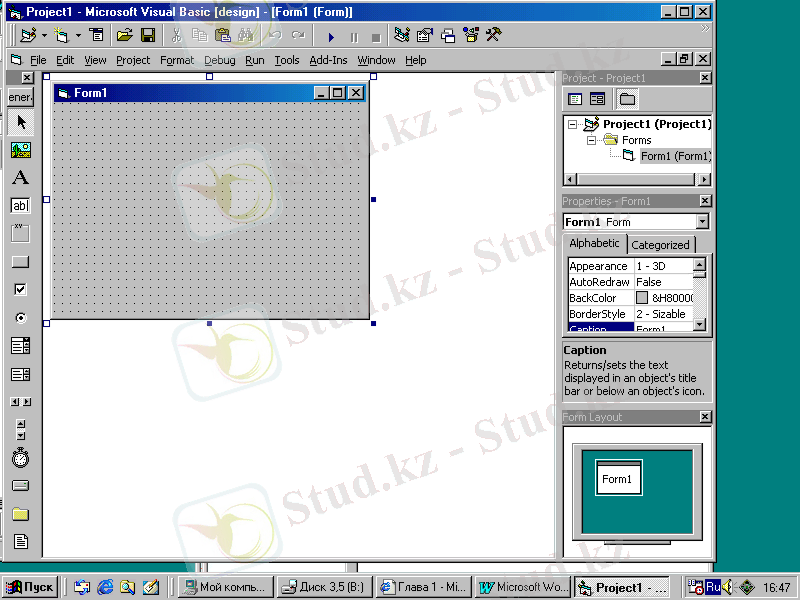
Task: Open the Add-Ins menu
Action: coord(328,60)
